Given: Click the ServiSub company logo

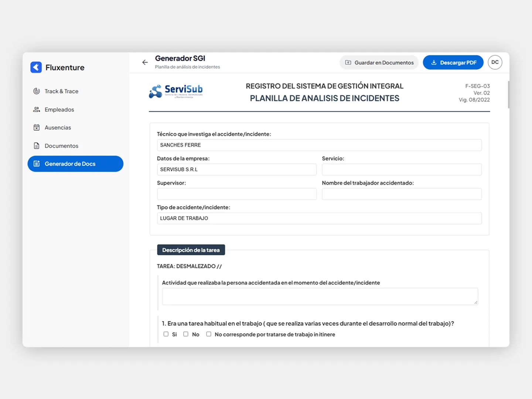Looking at the screenshot, I should coord(176,91).
